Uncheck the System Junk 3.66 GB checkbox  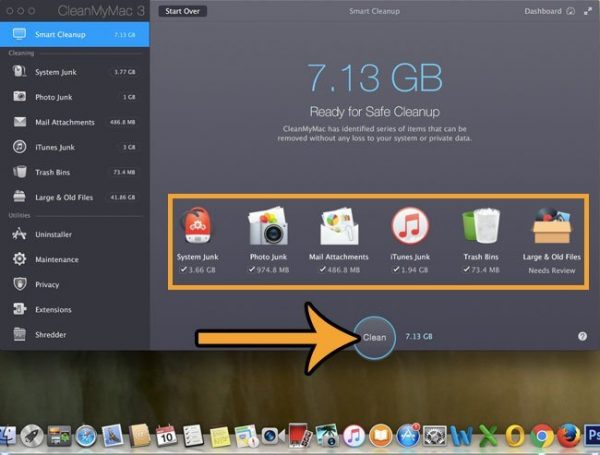[184, 269]
